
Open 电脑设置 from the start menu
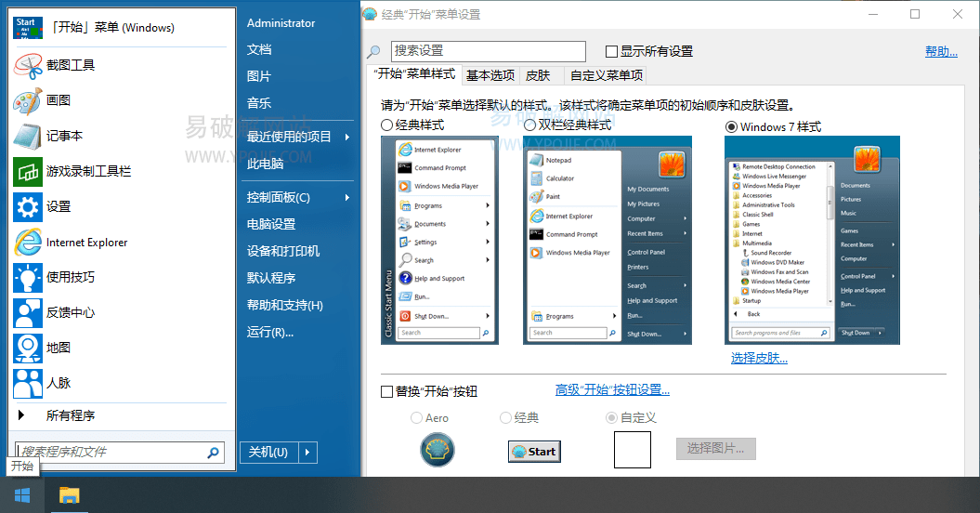[x=271, y=224]
